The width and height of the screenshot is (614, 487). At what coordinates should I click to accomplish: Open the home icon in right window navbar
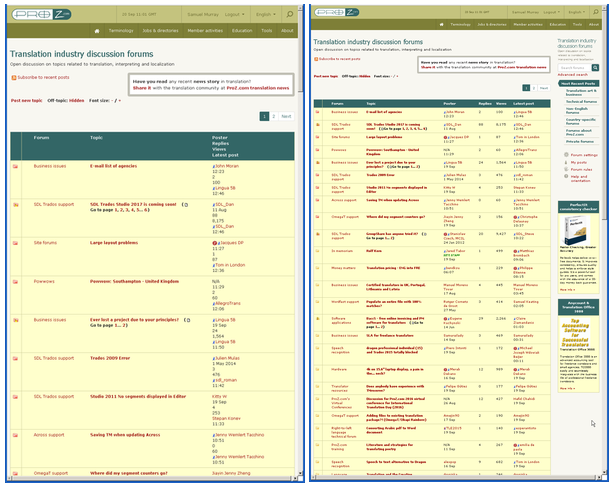click(441, 24)
